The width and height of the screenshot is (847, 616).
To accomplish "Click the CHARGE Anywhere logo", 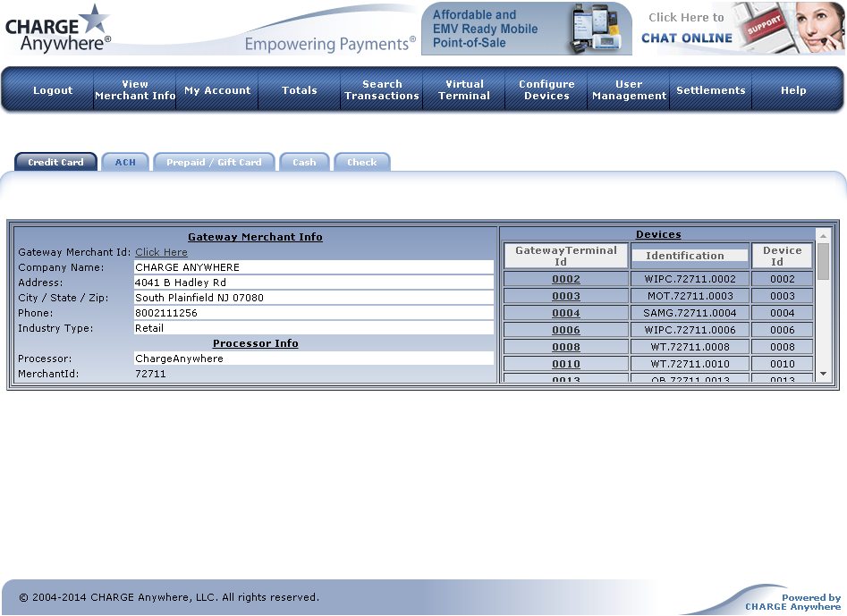I will (58, 29).
